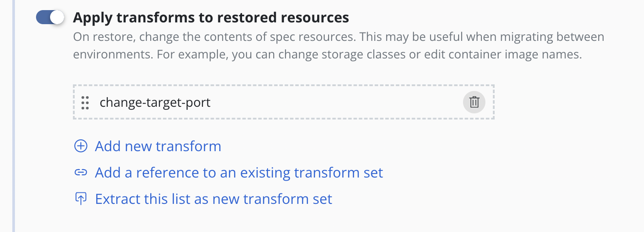Click the light blue vertical section bar

click(x=14, y=116)
